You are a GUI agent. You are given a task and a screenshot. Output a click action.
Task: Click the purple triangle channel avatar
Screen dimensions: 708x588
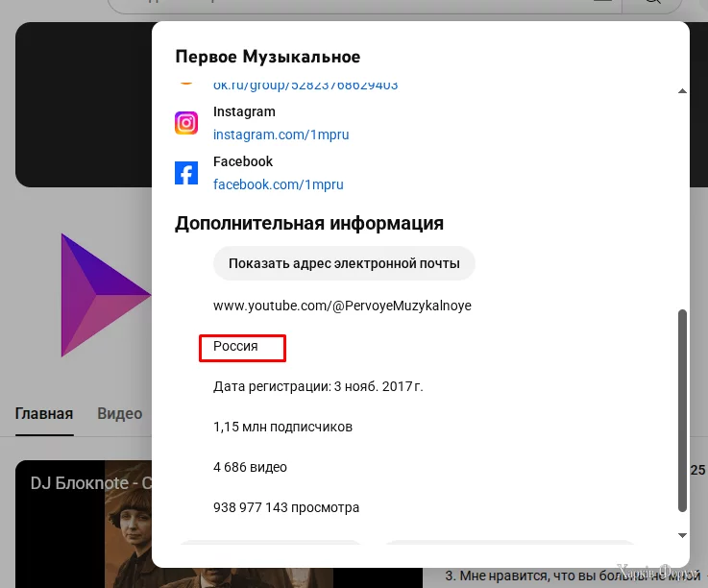pos(106,295)
